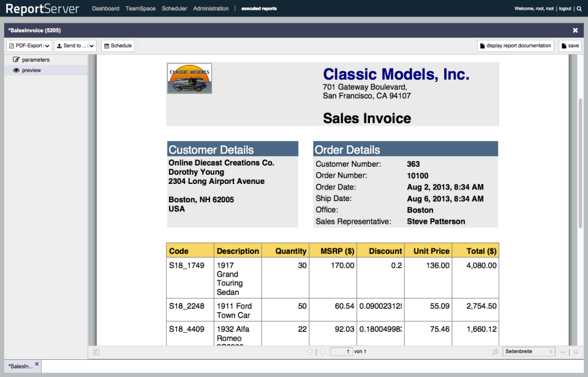Zoom out using the minus control
Viewport: 588px width, 377px height.
pos(562,351)
